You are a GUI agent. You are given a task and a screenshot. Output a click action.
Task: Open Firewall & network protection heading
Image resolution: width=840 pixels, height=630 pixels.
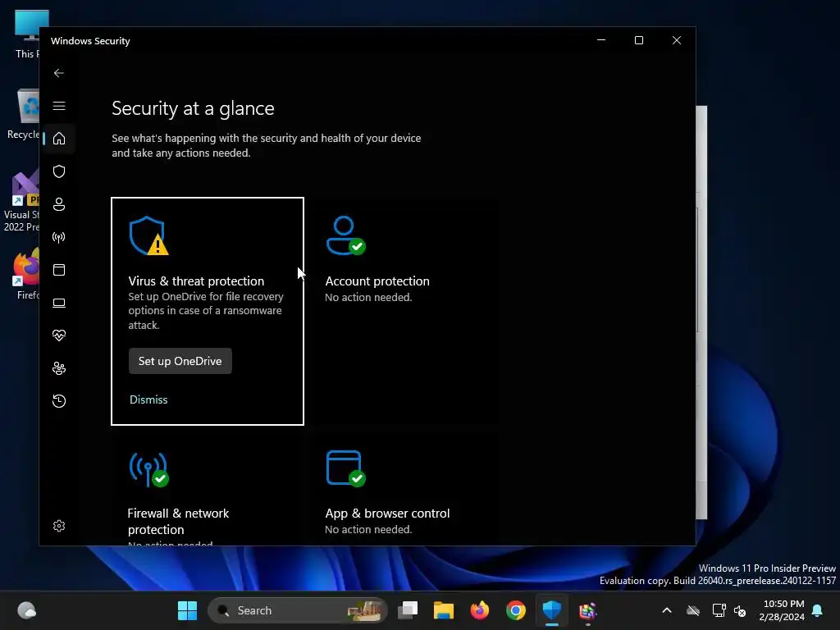[178, 521]
